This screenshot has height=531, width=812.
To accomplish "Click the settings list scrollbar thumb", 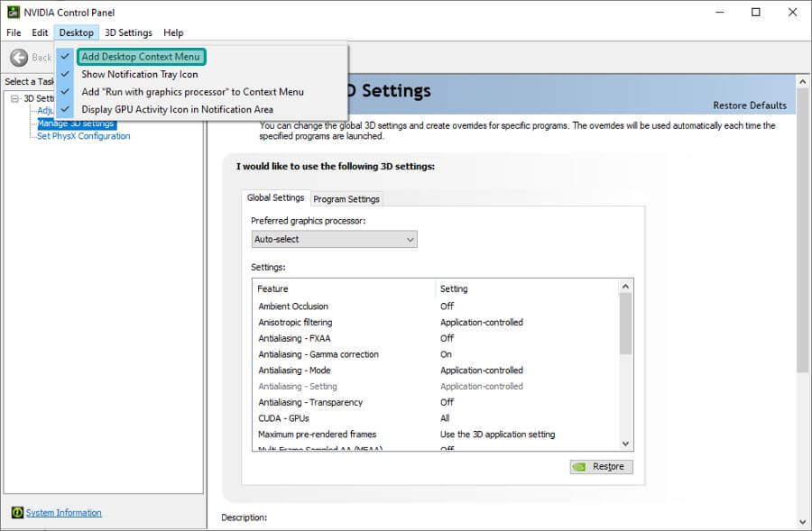I will (x=625, y=324).
